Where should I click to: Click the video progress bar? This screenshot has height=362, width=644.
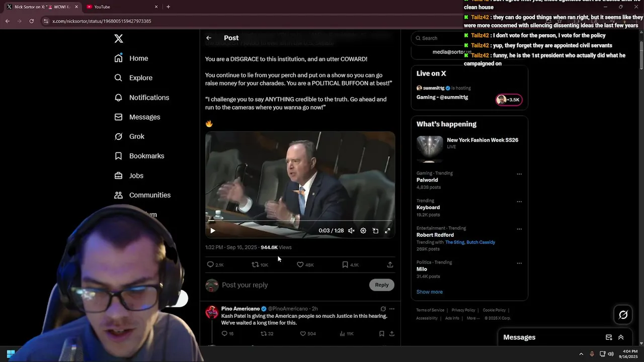click(300, 221)
